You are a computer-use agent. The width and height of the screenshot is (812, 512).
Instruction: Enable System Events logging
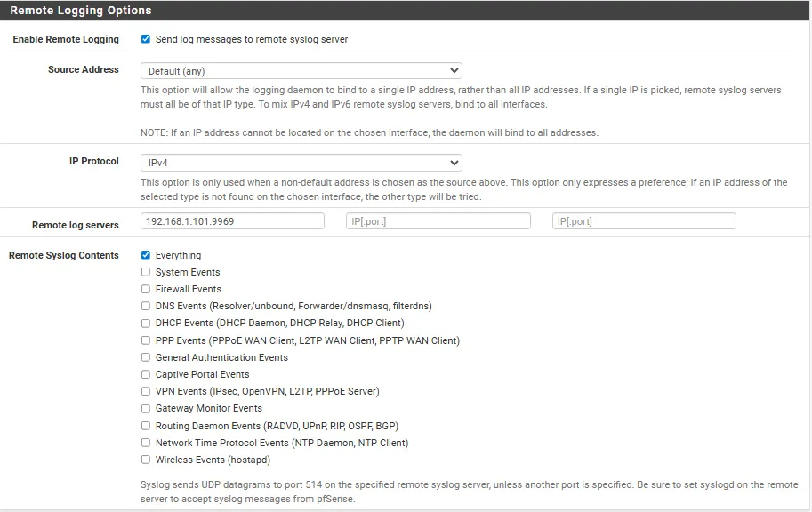pyautogui.click(x=146, y=272)
